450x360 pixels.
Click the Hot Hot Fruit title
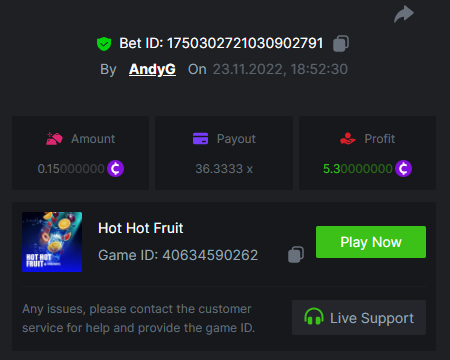pos(141,228)
